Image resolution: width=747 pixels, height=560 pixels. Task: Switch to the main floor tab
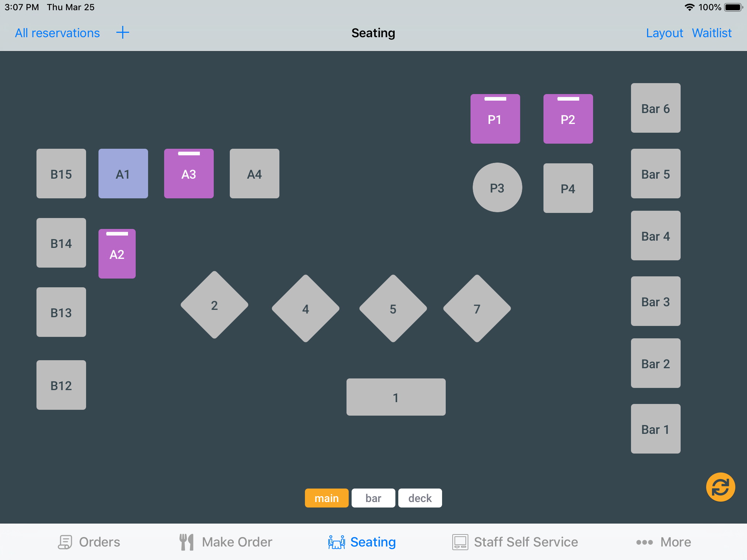(326, 498)
